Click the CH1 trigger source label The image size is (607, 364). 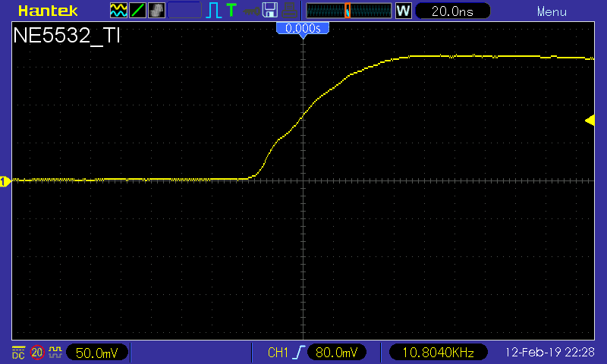[278, 353]
